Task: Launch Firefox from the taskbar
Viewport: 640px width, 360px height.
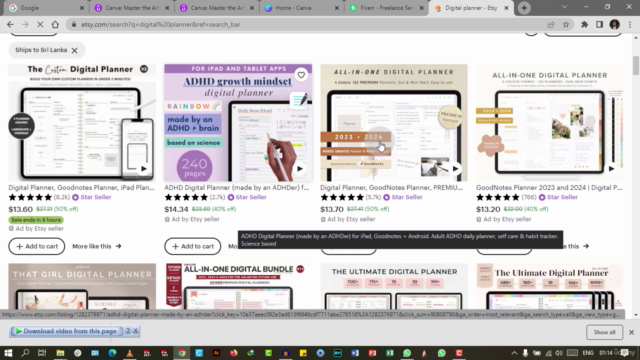Action: pos(233,353)
